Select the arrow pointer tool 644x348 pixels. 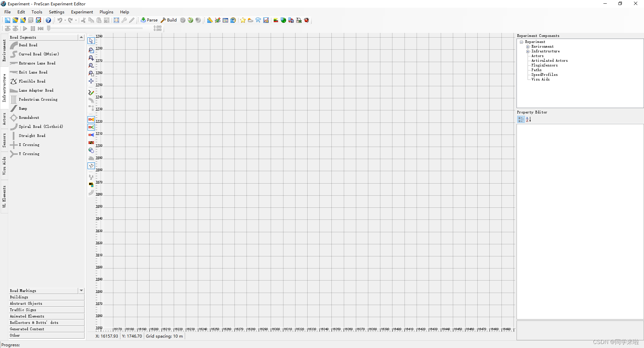[x=91, y=41]
